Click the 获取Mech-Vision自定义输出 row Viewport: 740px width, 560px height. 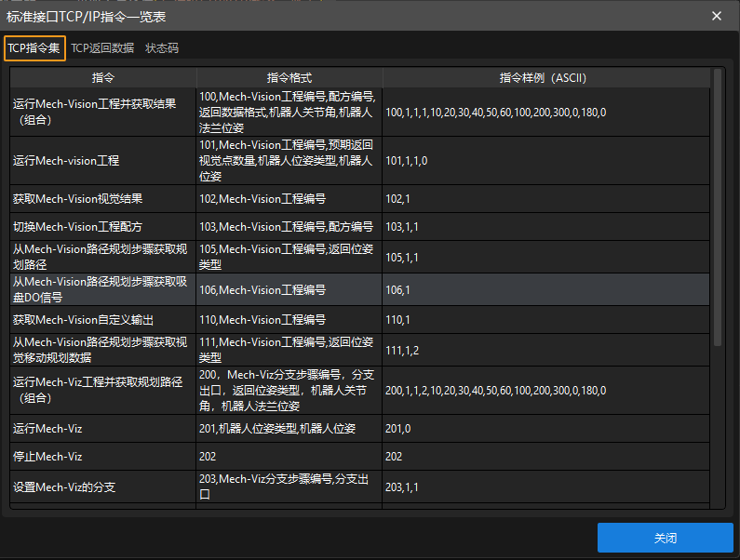point(103,320)
